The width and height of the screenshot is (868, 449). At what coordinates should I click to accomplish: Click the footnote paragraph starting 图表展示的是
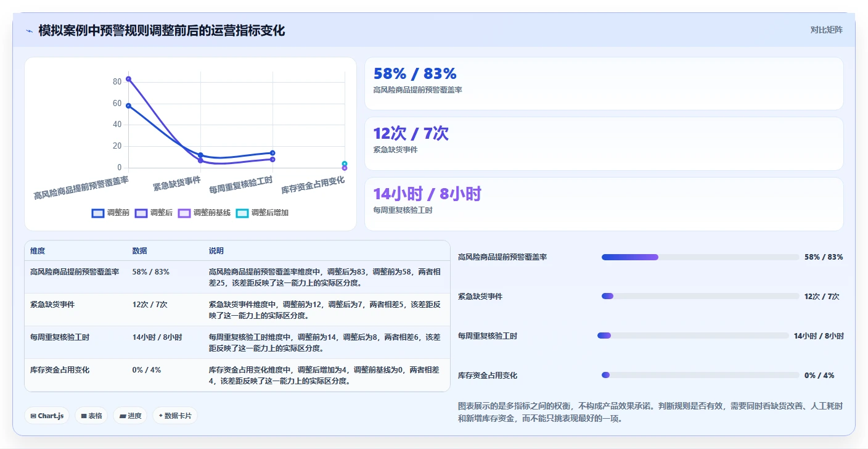[650, 413]
